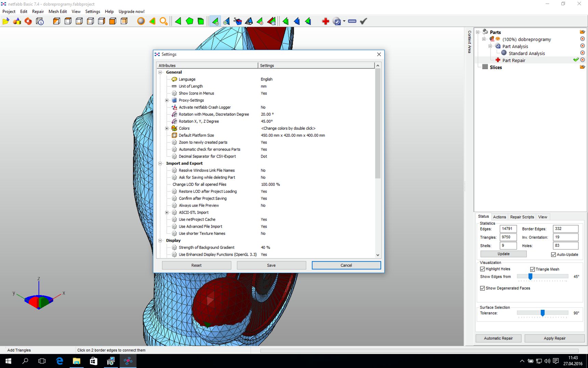
Task: Collapse the Parts tree node
Action: pyautogui.click(x=478, y=32)
